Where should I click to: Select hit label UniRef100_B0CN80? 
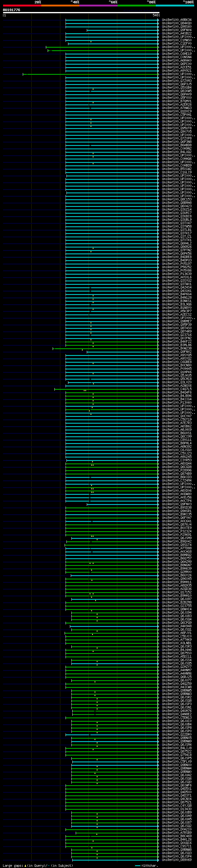[177, 365]
